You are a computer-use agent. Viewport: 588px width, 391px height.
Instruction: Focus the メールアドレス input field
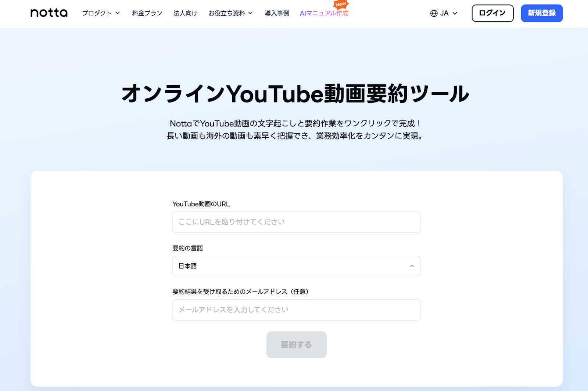[x=297, y=310]
